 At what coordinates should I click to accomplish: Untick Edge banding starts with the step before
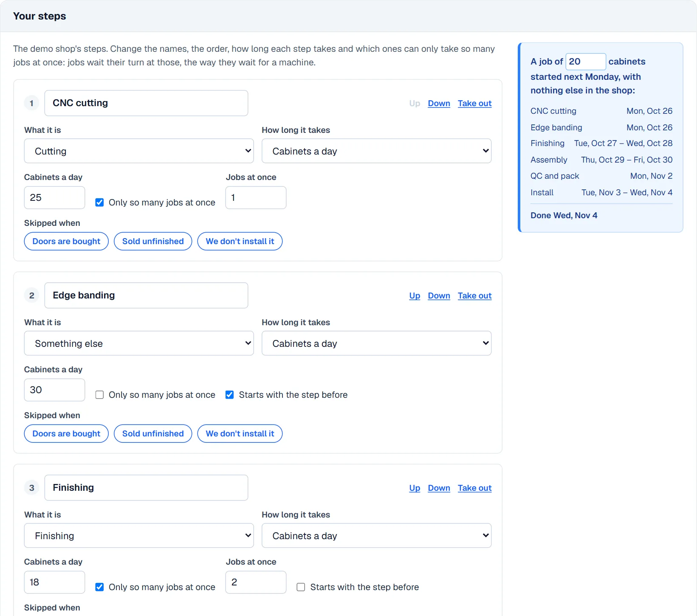pos(229,395)
